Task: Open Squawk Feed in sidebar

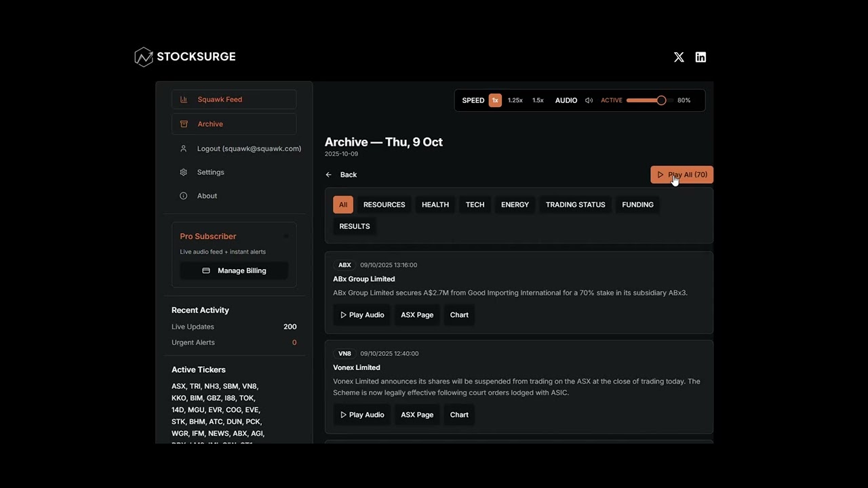Action: tap(234, 100)
